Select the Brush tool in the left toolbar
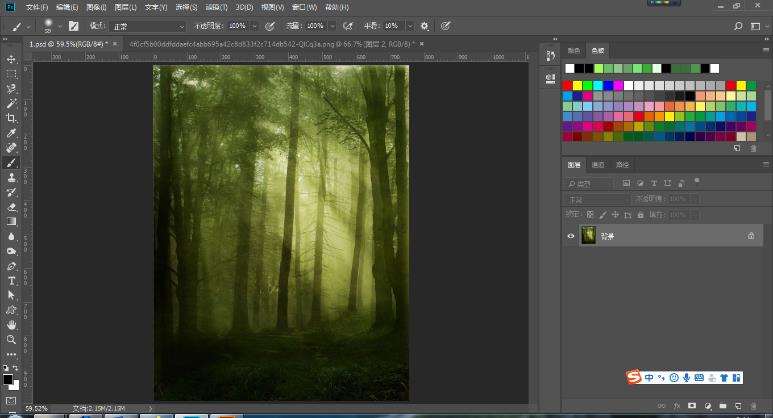The image size is (773, 418). 12,162
